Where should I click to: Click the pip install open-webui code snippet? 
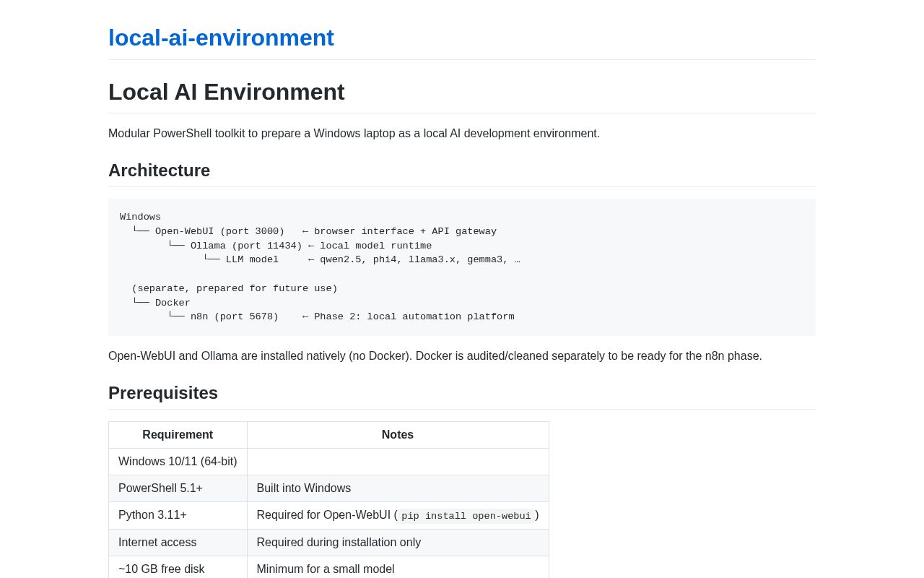pos(466,516)
